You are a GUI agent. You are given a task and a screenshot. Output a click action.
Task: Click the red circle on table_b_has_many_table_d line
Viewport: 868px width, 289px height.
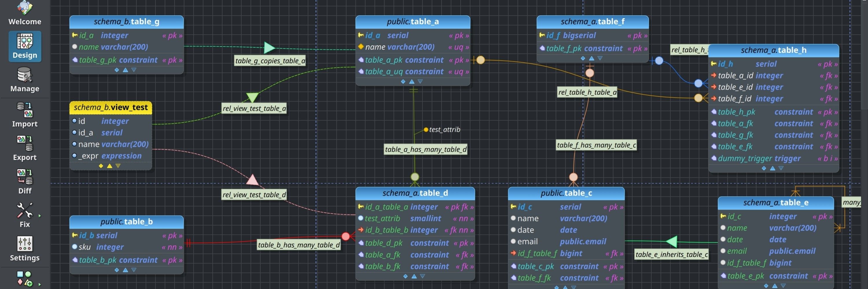[x=346, y=236]
